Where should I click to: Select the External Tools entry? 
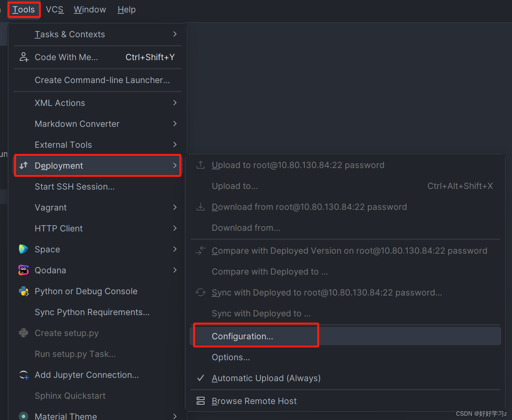(x=97, y=144)
